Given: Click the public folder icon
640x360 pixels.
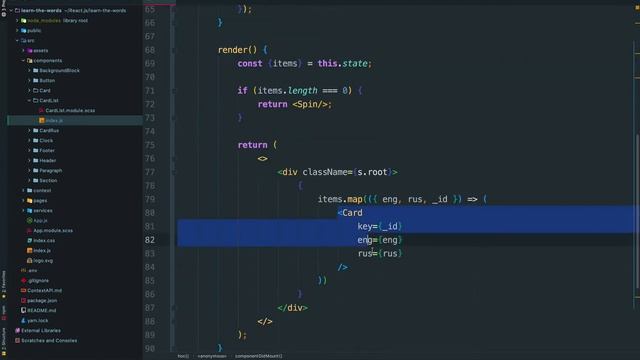Looking at the screenshot, I should click(24, 31).
